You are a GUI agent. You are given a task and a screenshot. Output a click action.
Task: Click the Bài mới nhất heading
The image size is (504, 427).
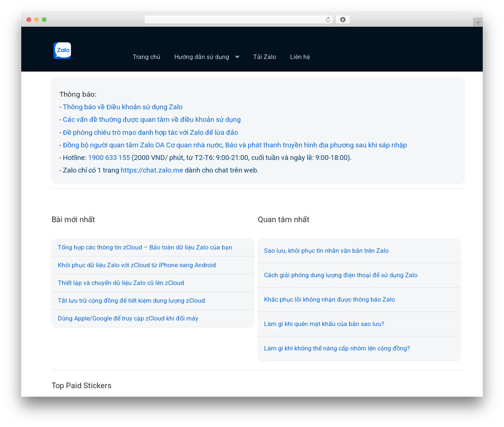pyautogui.click(x=73, y=219)
